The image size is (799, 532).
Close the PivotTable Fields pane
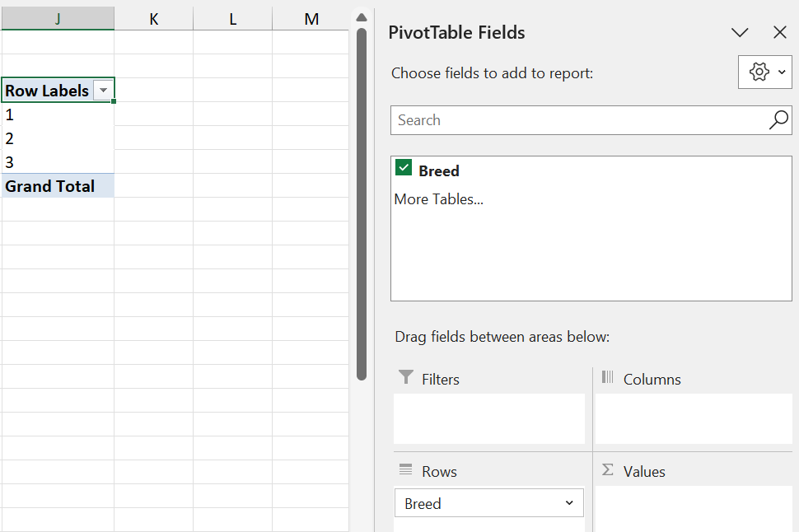[780, 33]
